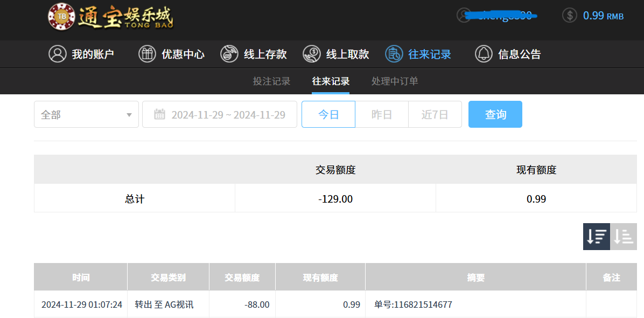Select the 昨日 date range
This screenshot has width=644, height=318.
[x=382, y=114]
